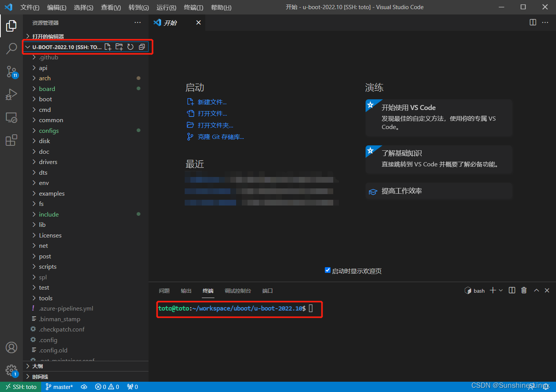Viewport: 556px width, 392px height.
Task: Click the sync changes cloud icon
Action: (84, 387)
